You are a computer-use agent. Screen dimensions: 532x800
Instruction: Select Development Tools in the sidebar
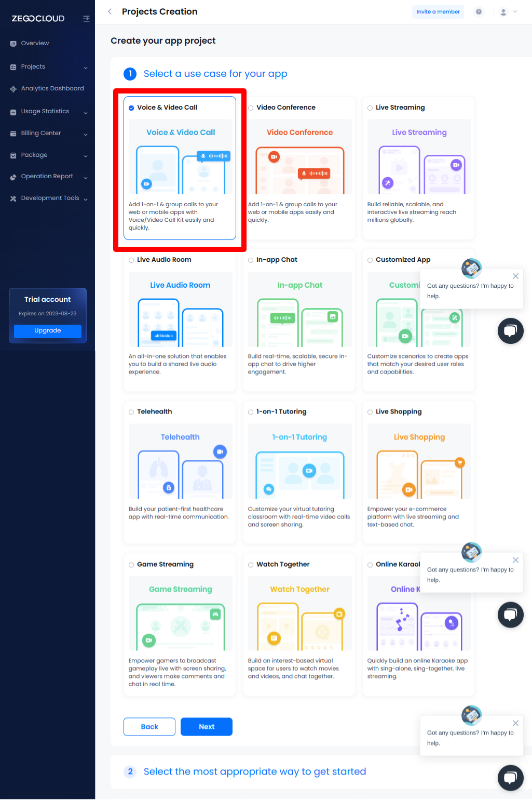(50, 198)
